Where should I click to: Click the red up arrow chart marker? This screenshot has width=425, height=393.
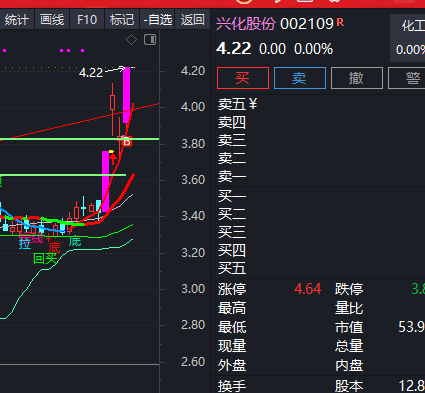tap(112, 158)
